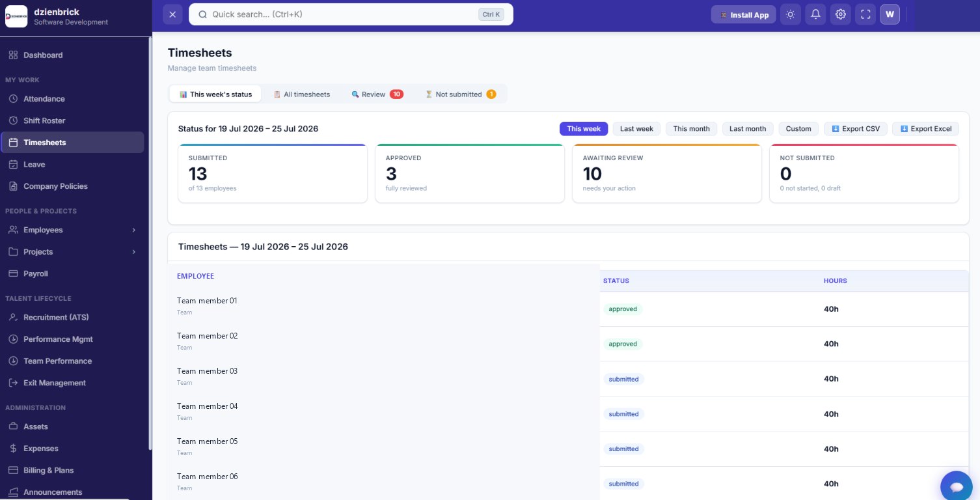Screen dimensions: 980x500
Task: Switch to the All timesheets tab
Action: pyautogui.click(x=302, y=94)
